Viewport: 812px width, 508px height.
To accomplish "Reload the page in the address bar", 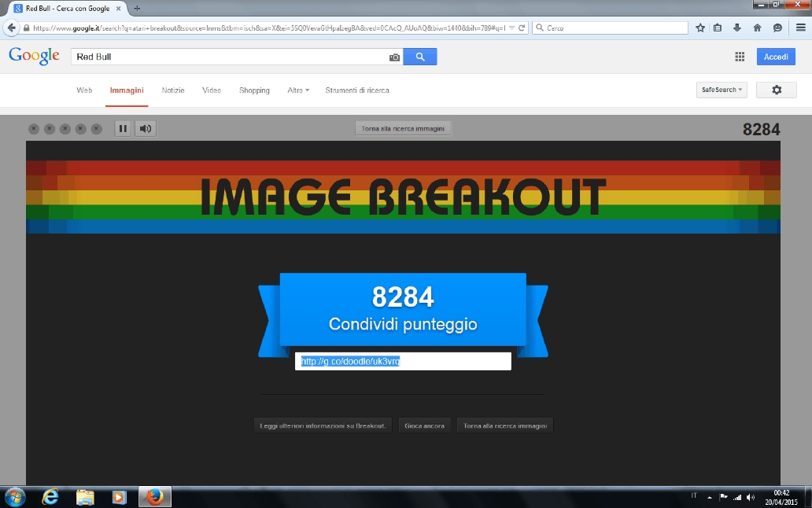I will click(x=522, y=28).
